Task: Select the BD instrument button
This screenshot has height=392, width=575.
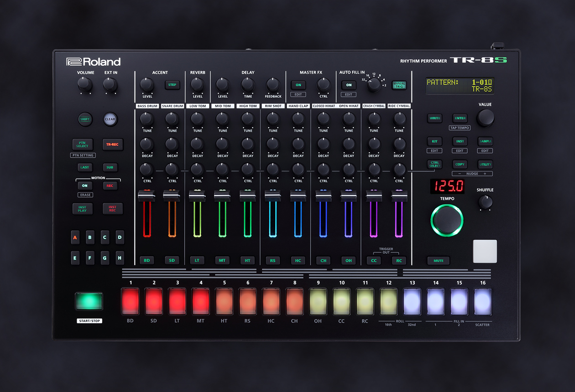Action: [x=147, y=260]
